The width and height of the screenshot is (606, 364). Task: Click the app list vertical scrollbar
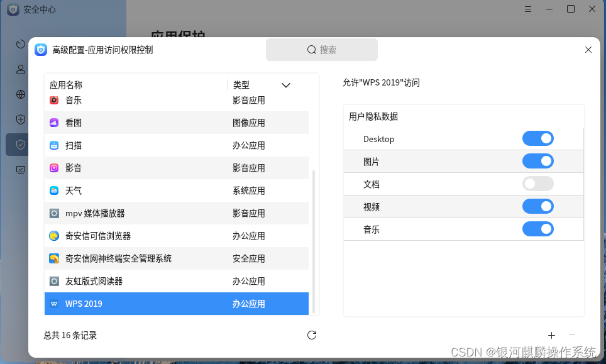pyautogui.click(x=314, y=241)
